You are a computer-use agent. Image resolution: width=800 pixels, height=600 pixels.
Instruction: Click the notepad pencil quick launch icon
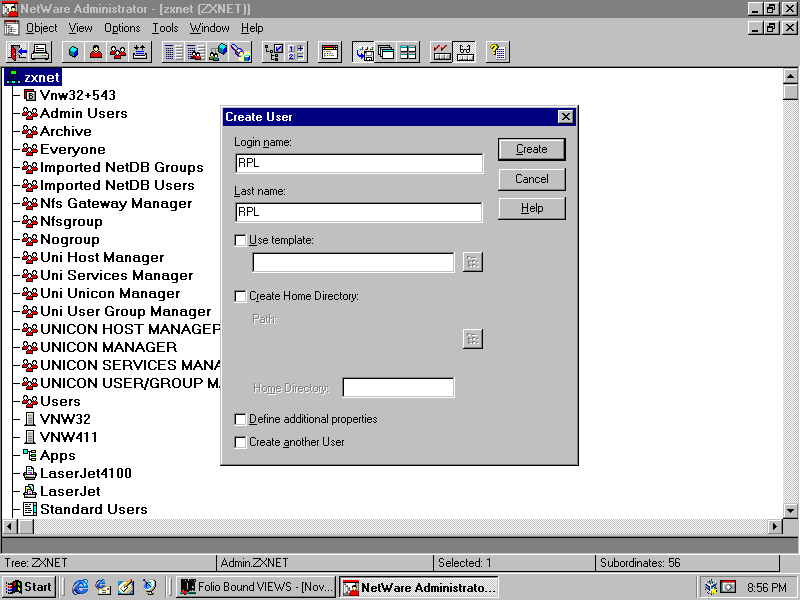tap(126, 587)
